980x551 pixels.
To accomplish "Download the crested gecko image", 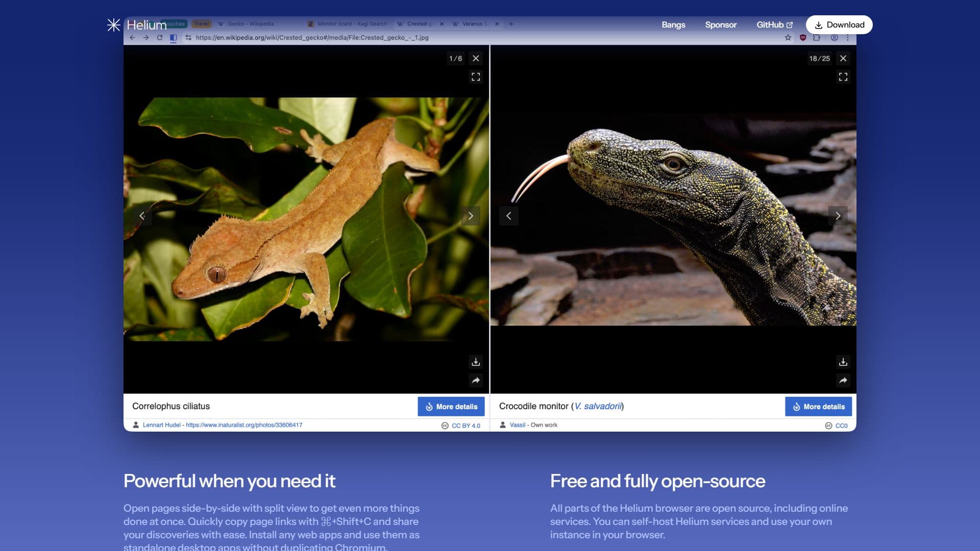I will coord(476,362).
